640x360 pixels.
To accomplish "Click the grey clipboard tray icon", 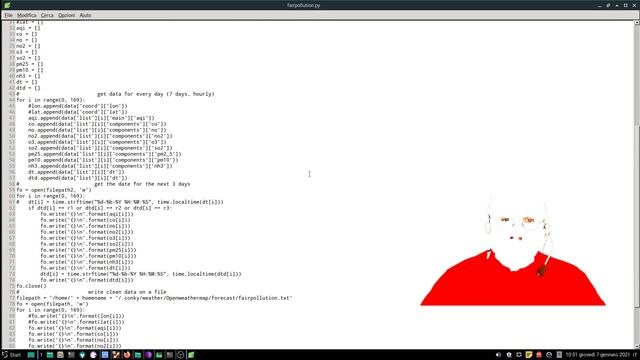I will click(x=559, y=355).
